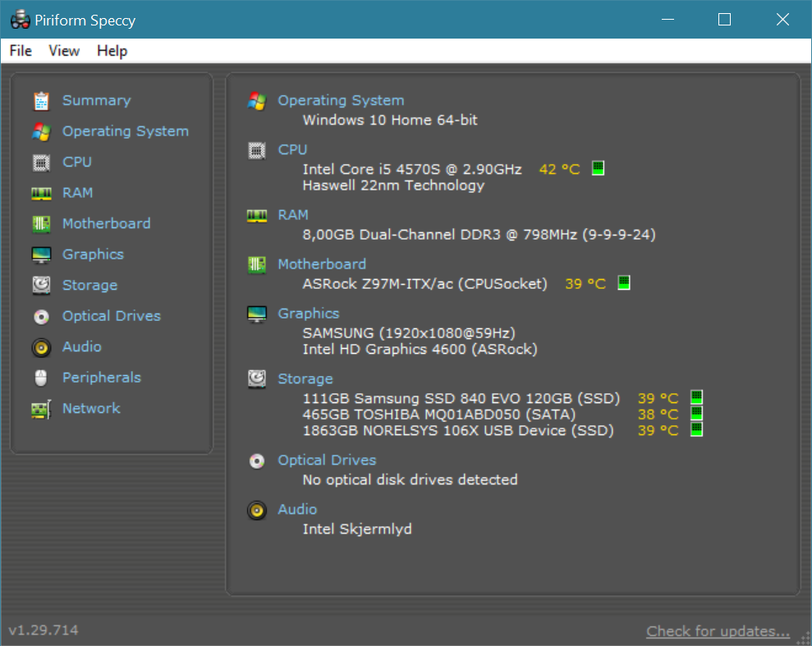Click the RAM stick icon in sidebar
This screenshot has width=812, height=646.
coord(41,194)
